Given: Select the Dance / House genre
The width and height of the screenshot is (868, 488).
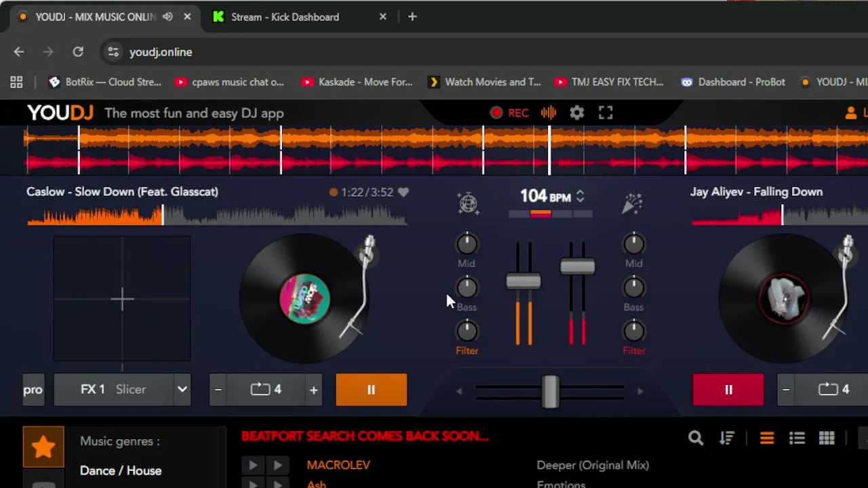Looking at the screenshot, I should pyautogui.click(x=121, y=470).
